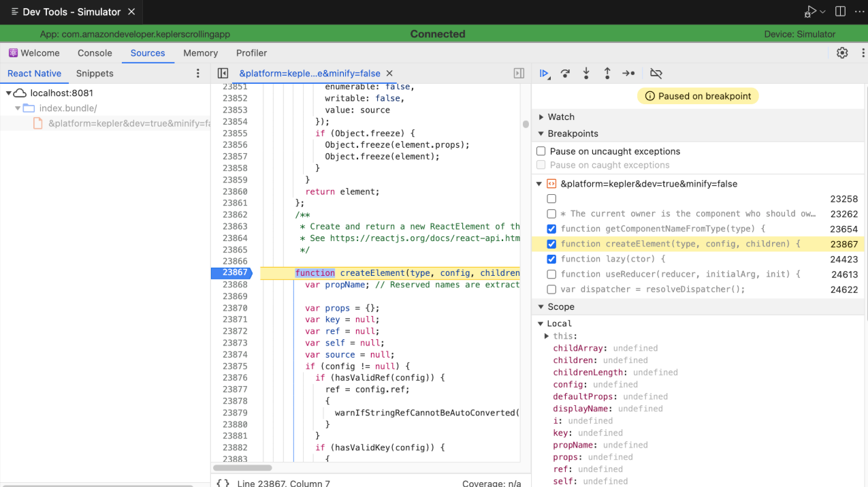Click breakpoint file icon beside &platform=kepler
The image size is (868, 487).
point(551,184)
